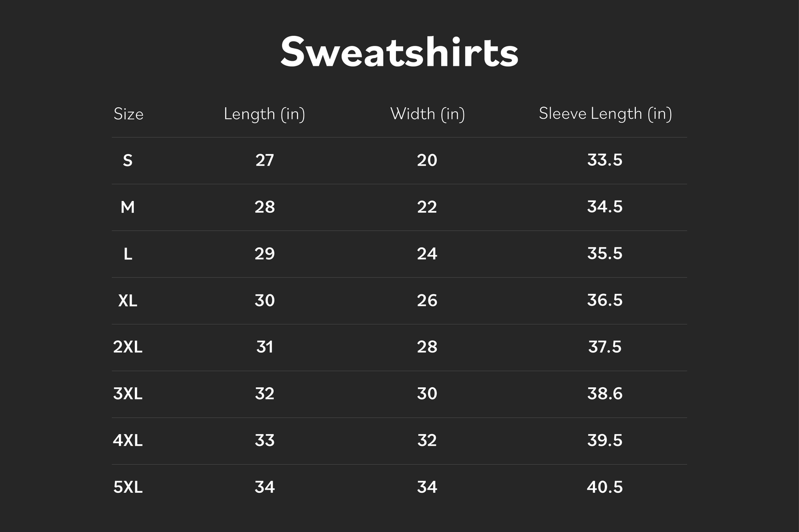This screenshot has height=532, width=799.
Task: Click the 38.6 sleeve length cell
Action: (605, 394)
